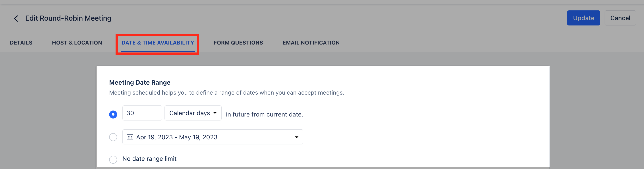Screen dimensions: 644x169
Task: Switch to the DETAILS tab
Action: tap(21, 43)
